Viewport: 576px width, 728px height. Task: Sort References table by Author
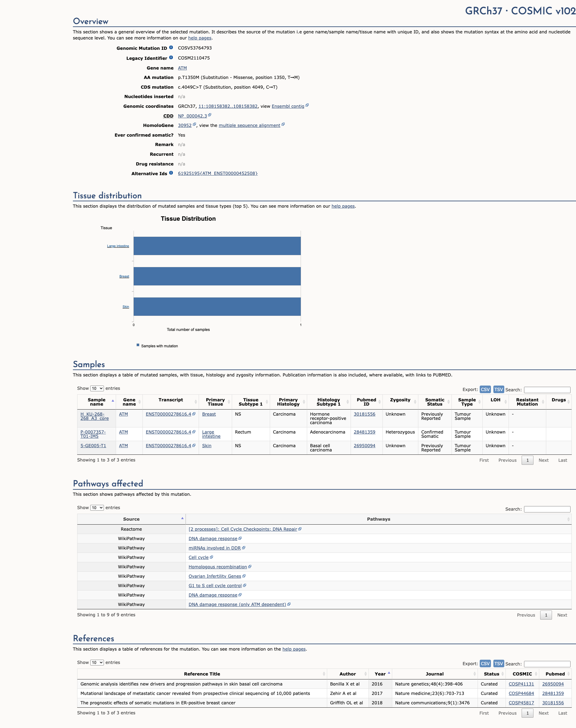pos(347,674)
